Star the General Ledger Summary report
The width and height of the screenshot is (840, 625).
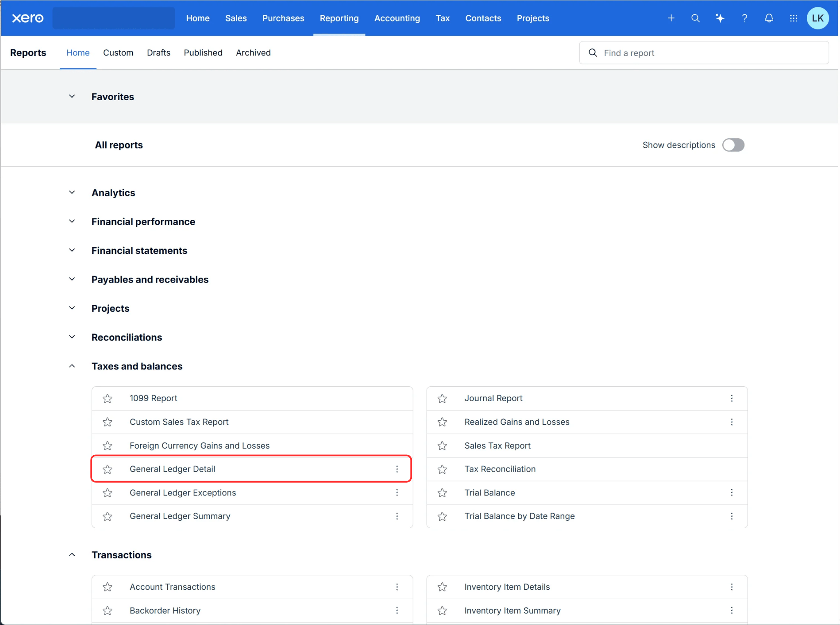click(x=107, y=516)
